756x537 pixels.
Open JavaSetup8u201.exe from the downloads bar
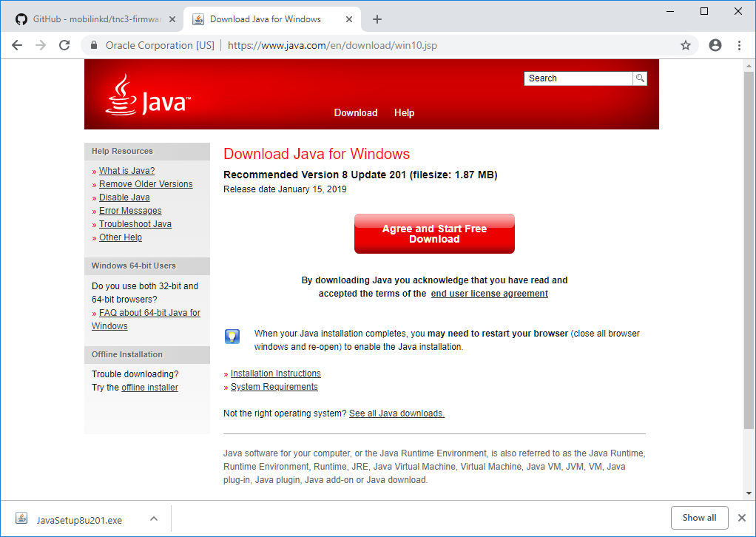tap(79, 520)
